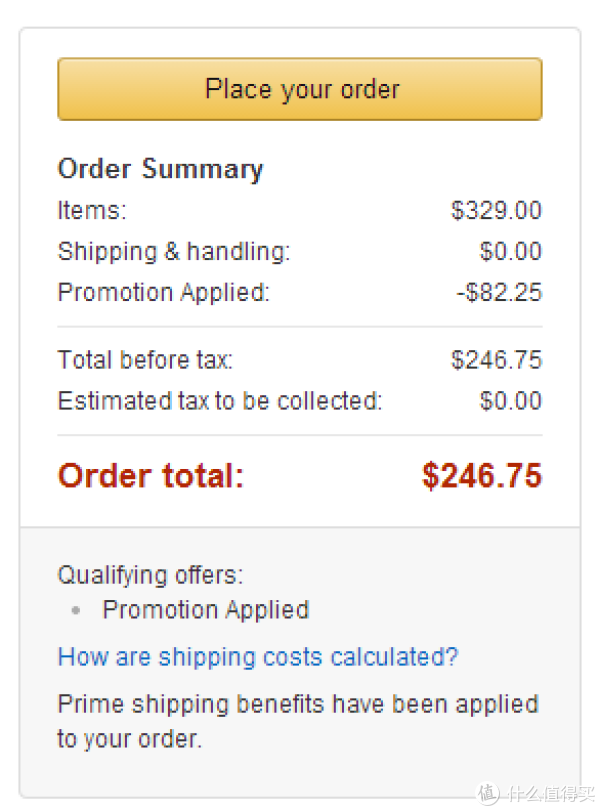Select the -$82.25 promotion amount
This screenshot has width=600, height=811.
499,292
